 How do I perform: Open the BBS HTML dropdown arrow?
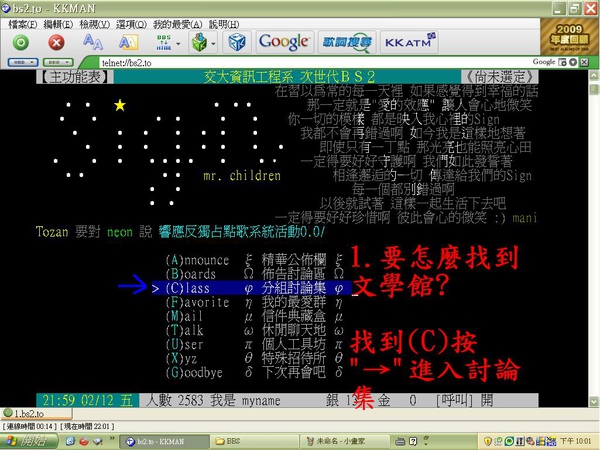pos(178,44)
